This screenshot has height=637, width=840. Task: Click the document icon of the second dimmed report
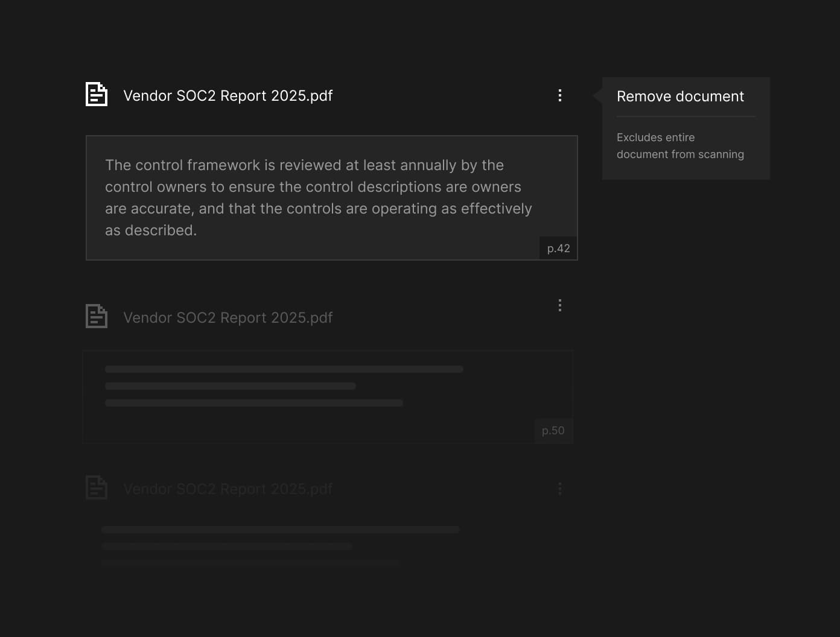pos(97,316)
